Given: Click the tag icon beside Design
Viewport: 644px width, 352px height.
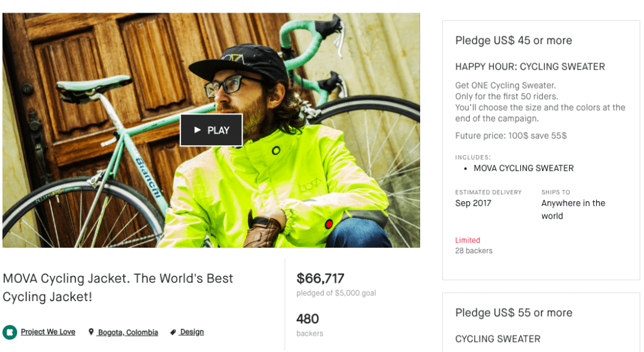Looking at the screenshot, I should (x=173, y=332).
